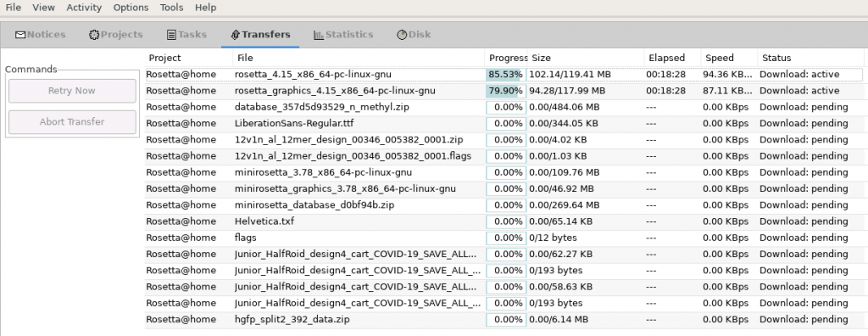
Task: Click the Disk tab pie icon
Action: [402, 35]
